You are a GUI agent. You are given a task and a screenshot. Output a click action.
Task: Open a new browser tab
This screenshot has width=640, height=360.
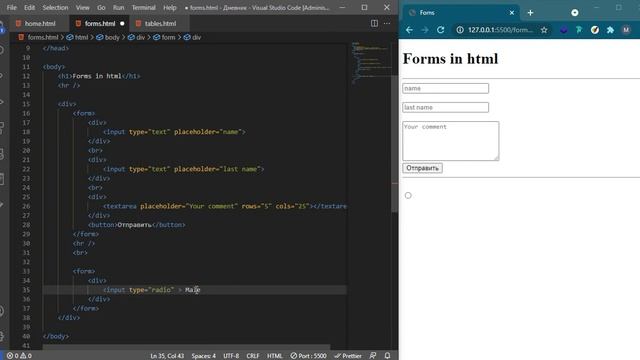530,13
